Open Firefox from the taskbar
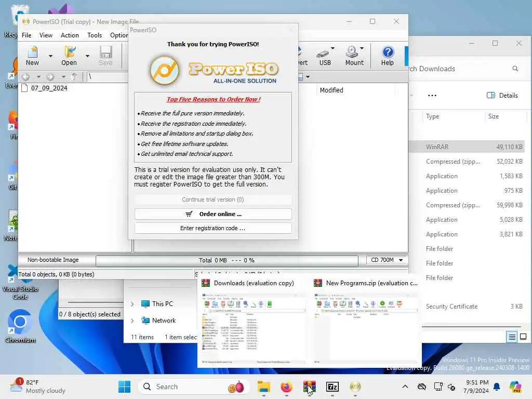532x399 pixels. point(287,387)
